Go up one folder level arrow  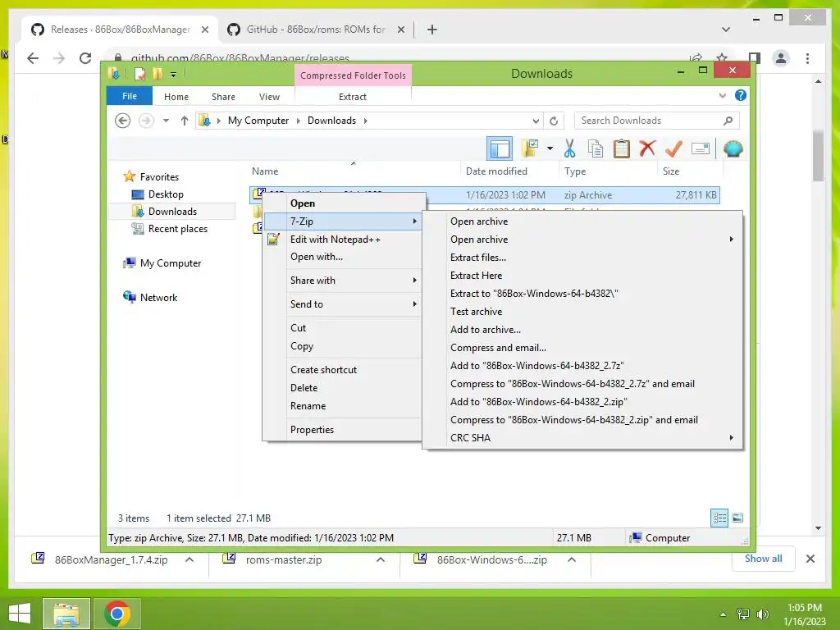coord(185,121)
